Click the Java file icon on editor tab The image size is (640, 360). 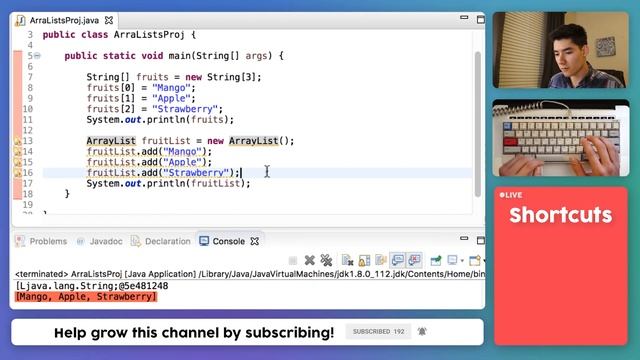pyautogui.click(x=20, y=20)
